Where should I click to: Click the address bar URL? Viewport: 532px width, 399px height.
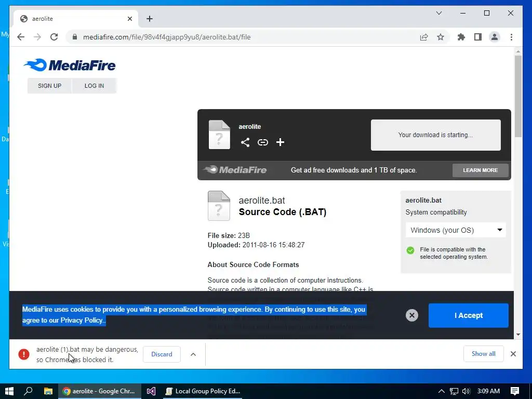coord(167,37)
